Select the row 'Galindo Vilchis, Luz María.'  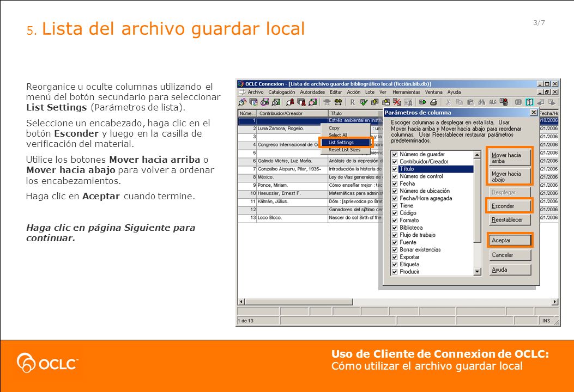310,161
